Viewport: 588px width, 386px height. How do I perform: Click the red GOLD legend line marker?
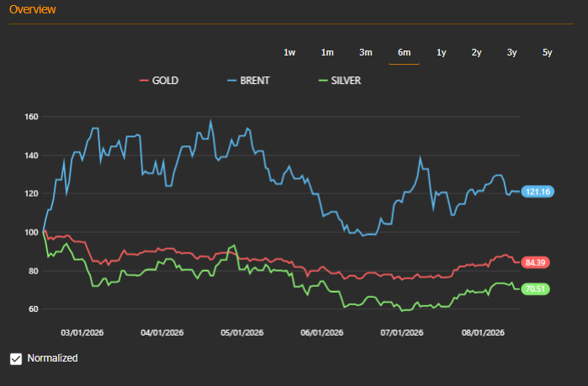tap(144, 81)
